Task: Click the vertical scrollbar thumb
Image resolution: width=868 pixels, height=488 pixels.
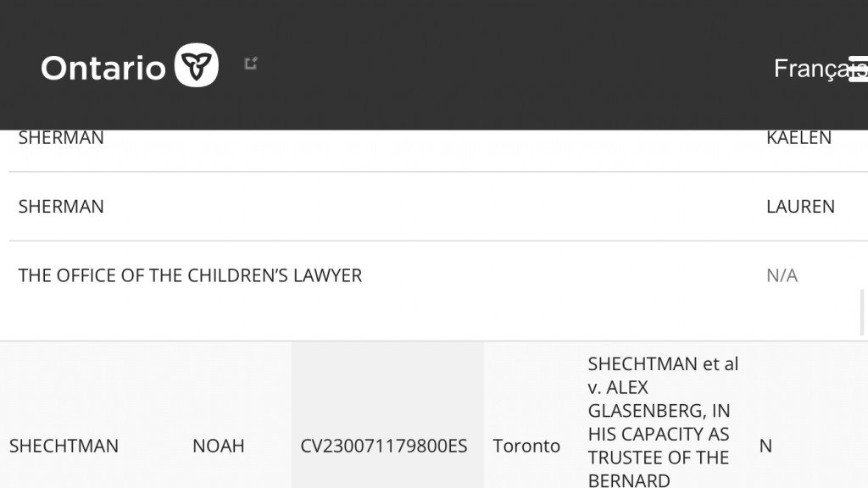Action: [863, 312]
